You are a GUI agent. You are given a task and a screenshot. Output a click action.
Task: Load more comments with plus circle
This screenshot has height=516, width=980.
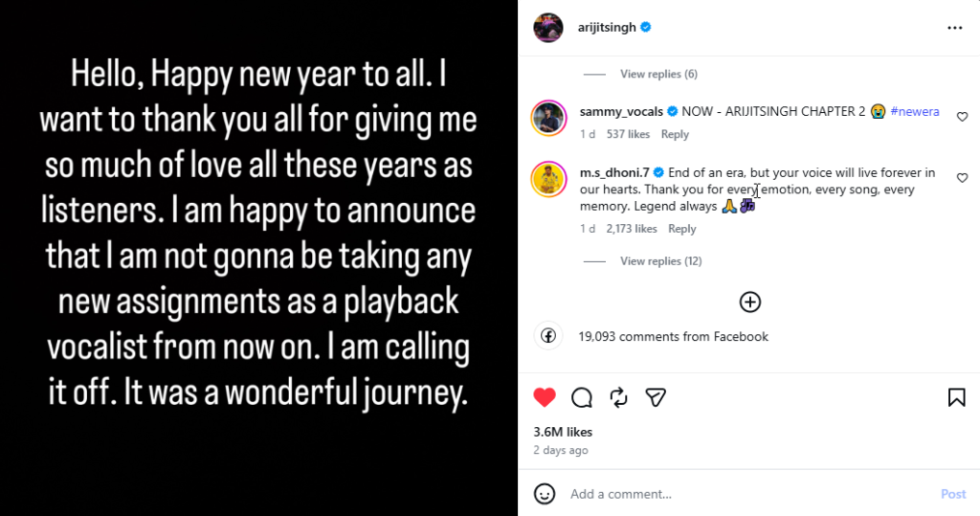750,303
